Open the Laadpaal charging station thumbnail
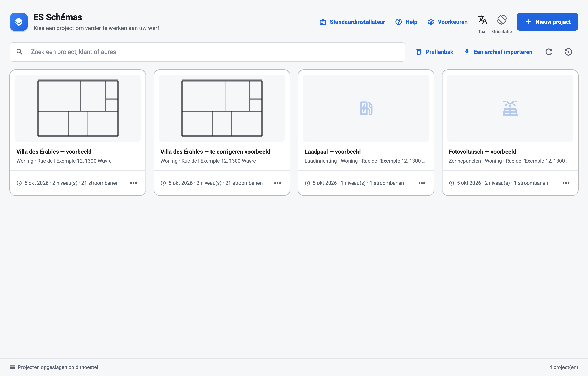This screenshot has width=588, height=376. click(366, 108)
